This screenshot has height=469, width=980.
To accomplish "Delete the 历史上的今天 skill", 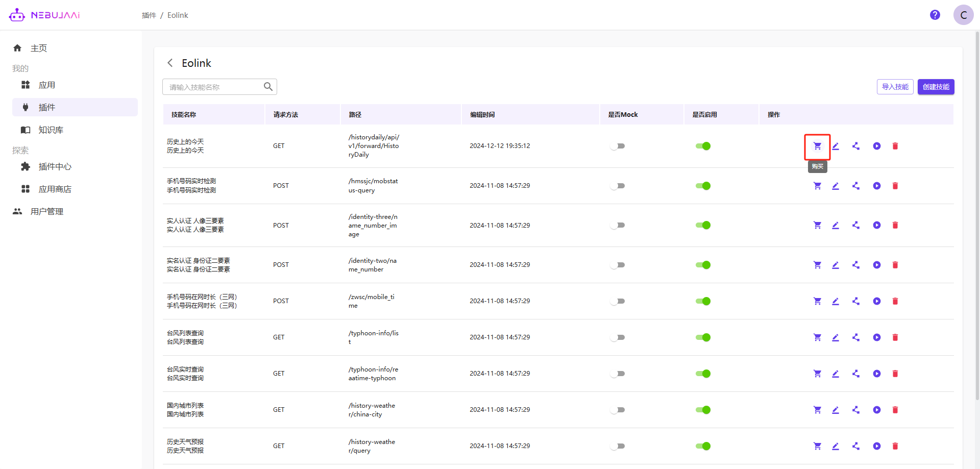I will click(895, 146).
